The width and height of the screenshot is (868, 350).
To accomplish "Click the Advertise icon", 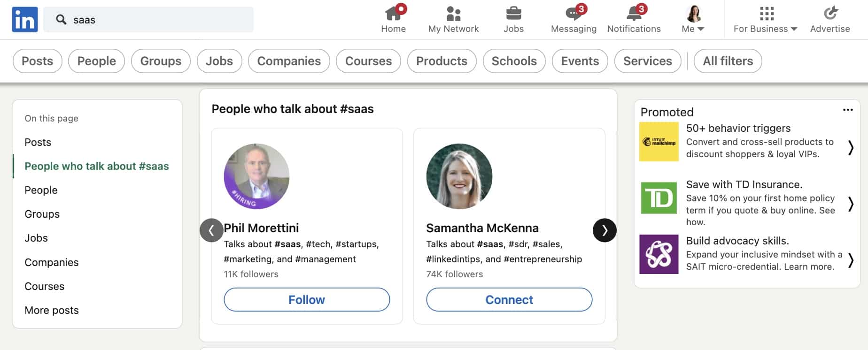I will 830,13.
